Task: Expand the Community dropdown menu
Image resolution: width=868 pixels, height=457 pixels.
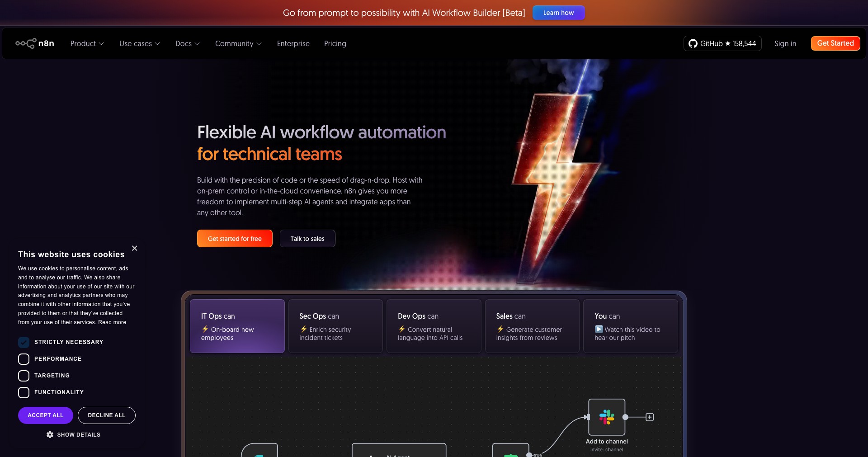Action: [238, 43]
